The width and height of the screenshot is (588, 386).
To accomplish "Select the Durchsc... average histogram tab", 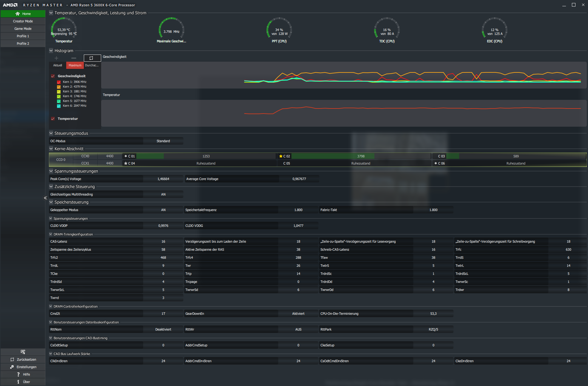I will tap(92, 65).
